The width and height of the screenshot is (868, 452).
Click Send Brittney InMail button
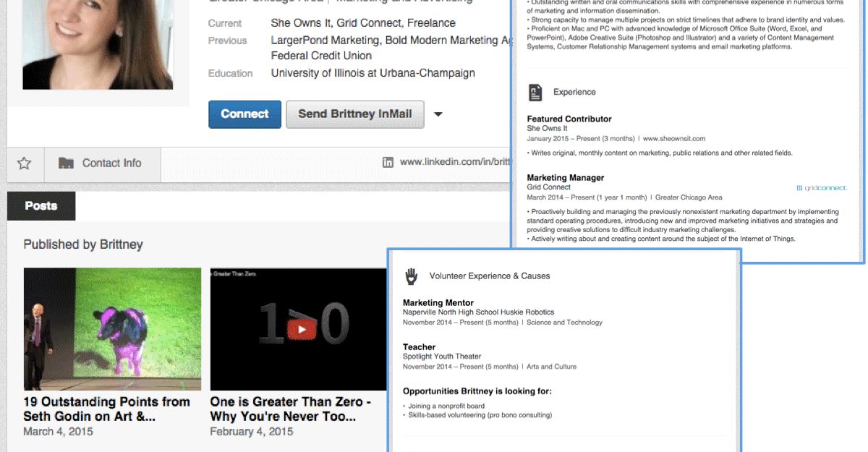355,114
